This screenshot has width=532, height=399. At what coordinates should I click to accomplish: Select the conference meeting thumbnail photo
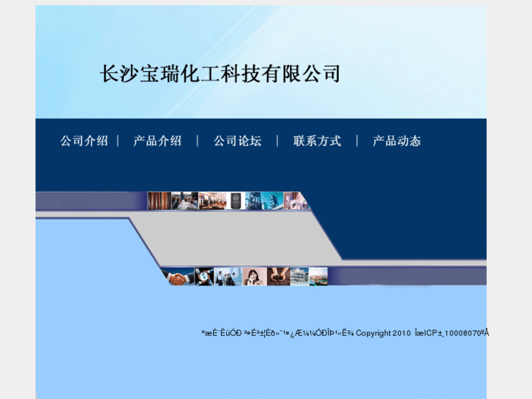coord(184,201)
